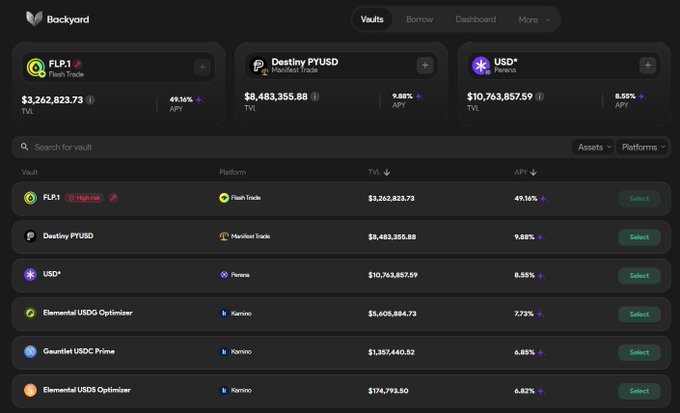Click Gauntlet USDC Prime token icon
The height and width of the screenshot is (413, 680).
pyautogui.click(x=30, y=352)
